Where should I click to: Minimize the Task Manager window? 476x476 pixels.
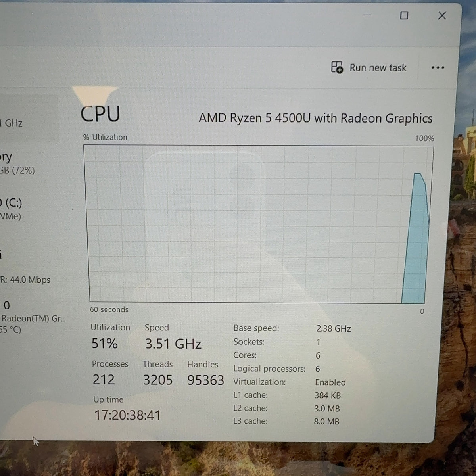tap(367, 15)
